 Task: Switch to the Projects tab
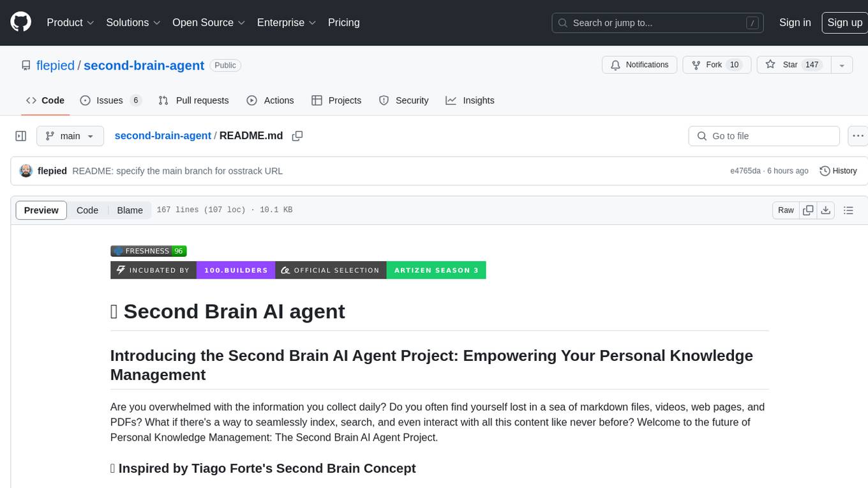pos(336,100)
